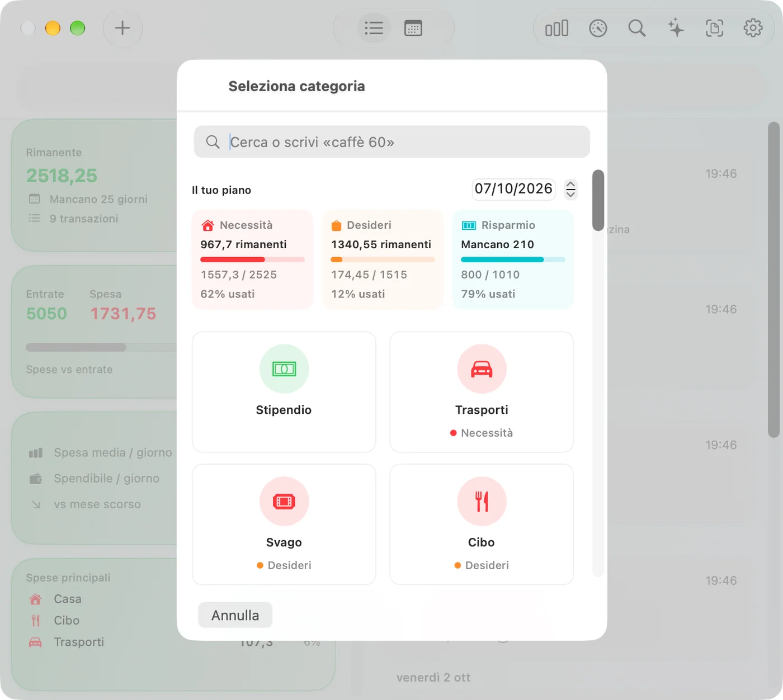Click "9 transazioni" text
783x700 pixels.
click(x=84, y=219)
